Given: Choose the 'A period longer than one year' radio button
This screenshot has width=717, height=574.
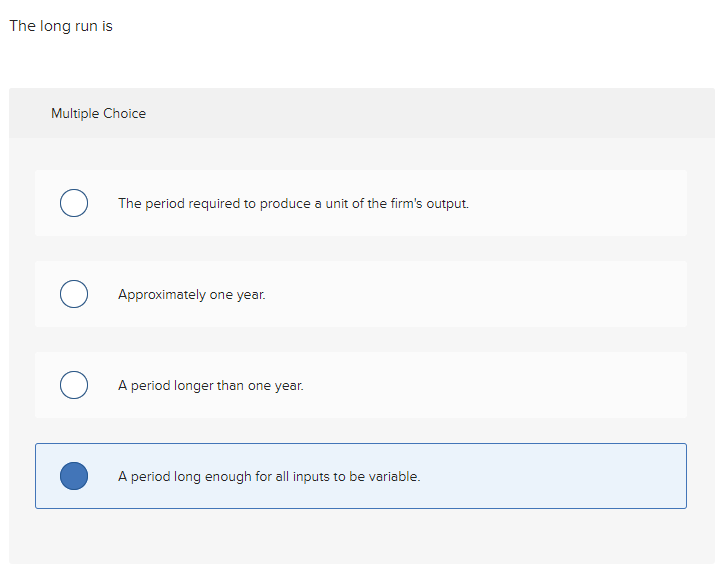Looking at the screenshot, I should pos(73,385).
